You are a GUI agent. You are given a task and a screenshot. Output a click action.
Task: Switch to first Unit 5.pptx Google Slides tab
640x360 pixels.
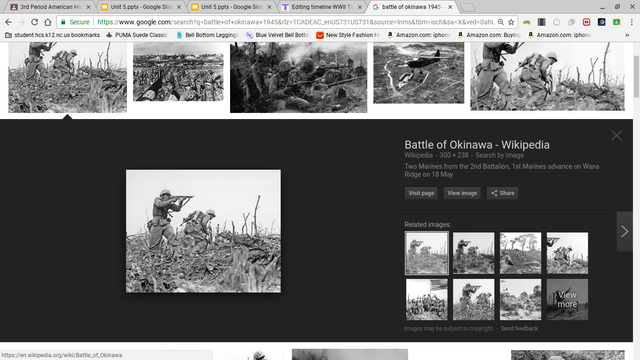(141, 7)
